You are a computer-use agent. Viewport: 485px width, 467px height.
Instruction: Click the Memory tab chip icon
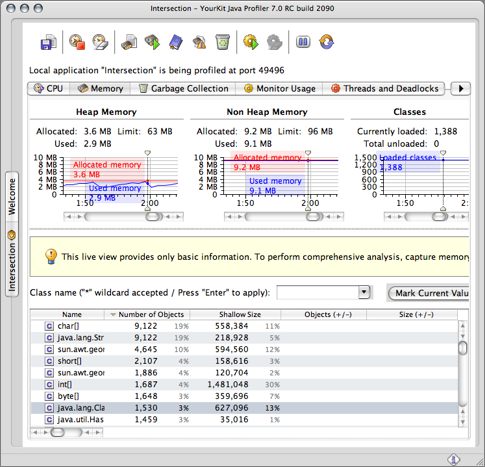coord(83,89)
